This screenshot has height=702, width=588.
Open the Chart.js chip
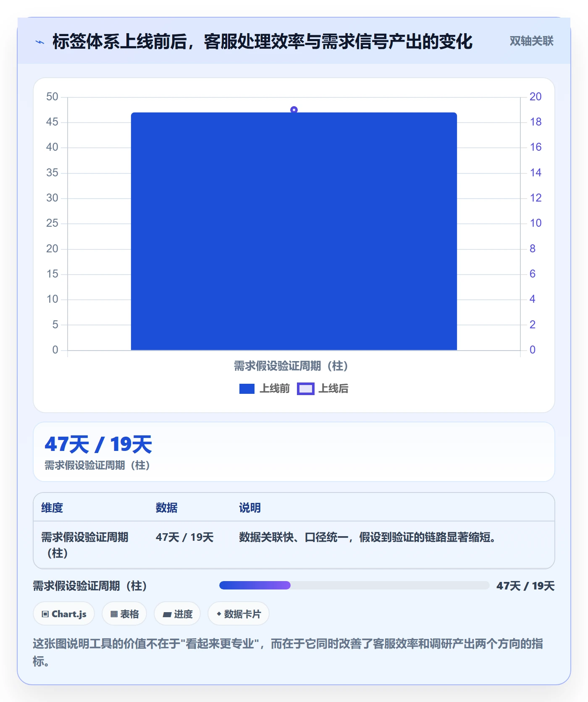point(64,614)
